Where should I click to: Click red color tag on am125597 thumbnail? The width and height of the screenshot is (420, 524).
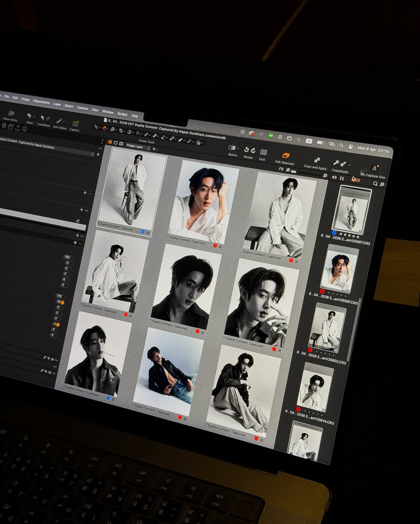[322, 291]
